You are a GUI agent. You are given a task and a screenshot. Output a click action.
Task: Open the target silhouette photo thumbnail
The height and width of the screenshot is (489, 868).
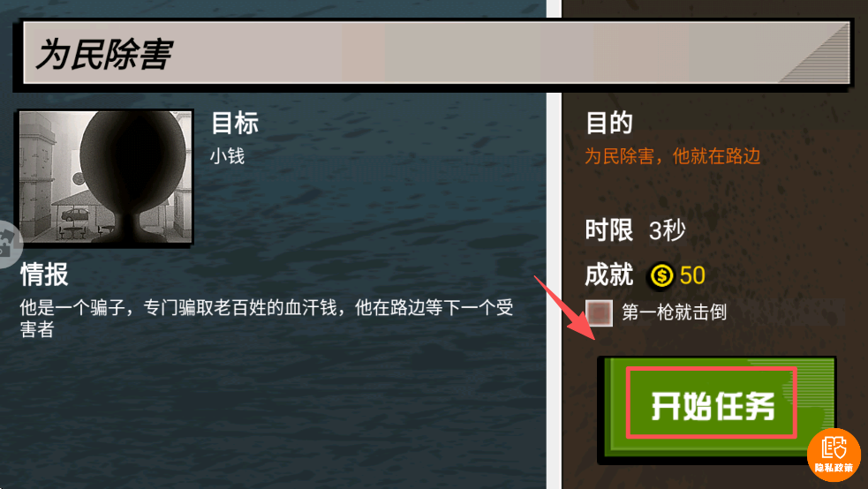(105, 177)
